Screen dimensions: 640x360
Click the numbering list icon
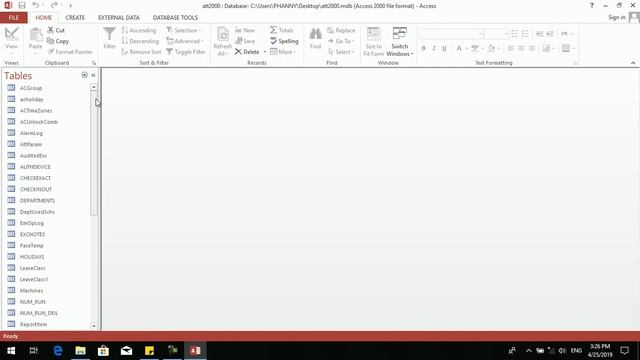pos(525,33)
